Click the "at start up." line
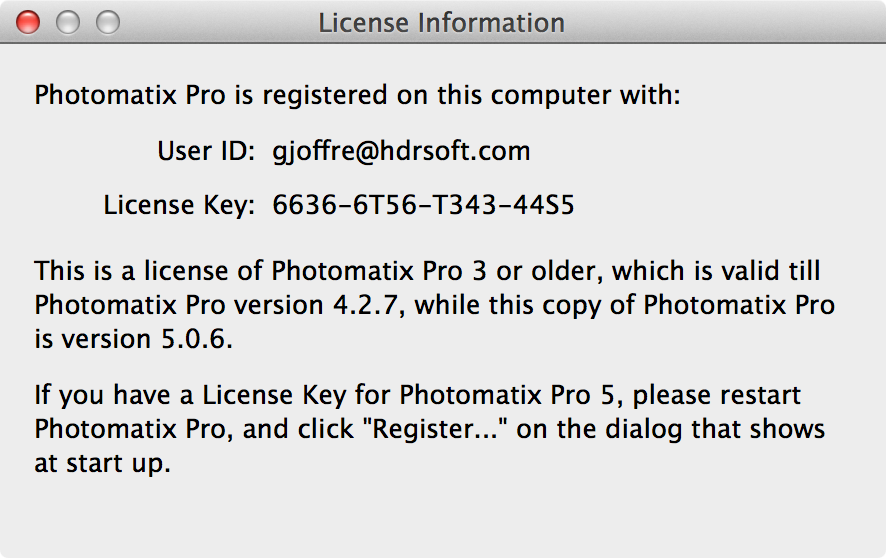This screenshot has height=558, width=886. point(102,464)
